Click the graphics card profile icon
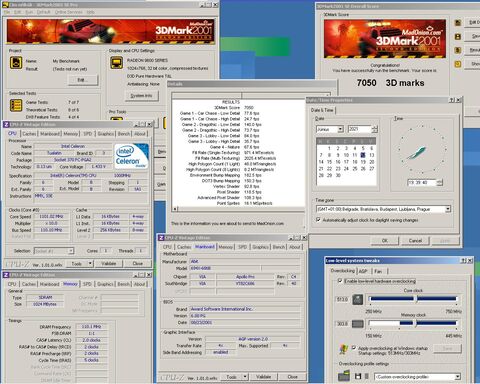 tap(344, 376)
